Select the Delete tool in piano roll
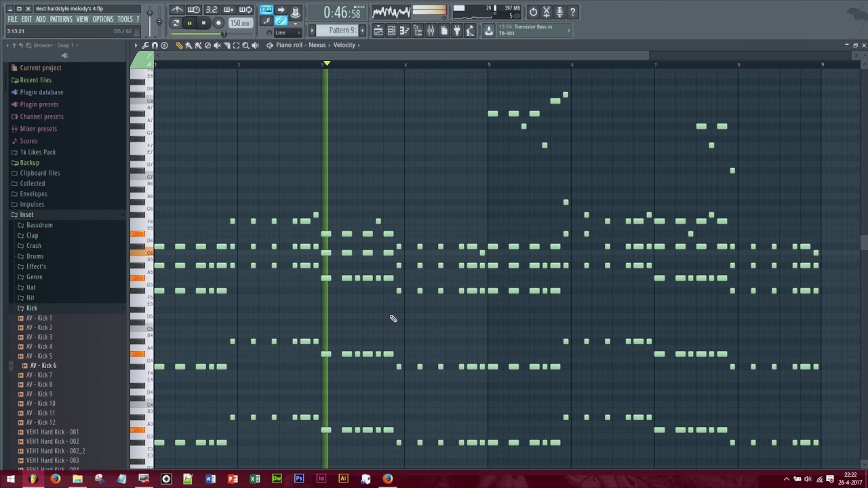Screen dimensions: 868x488 point(208,45)
